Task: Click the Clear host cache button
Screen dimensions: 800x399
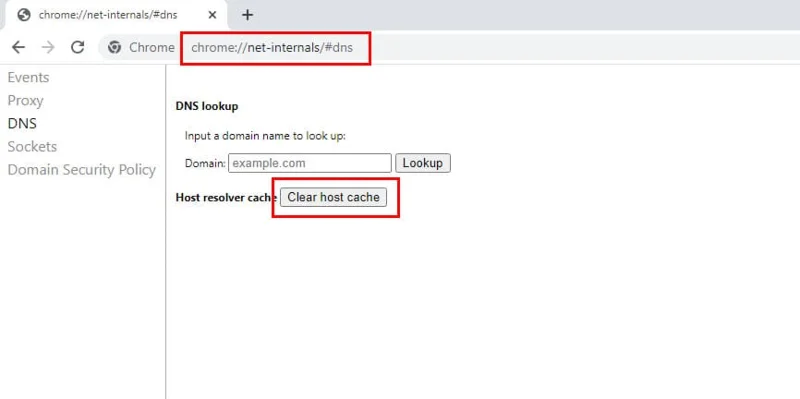Action: (334, 197)
